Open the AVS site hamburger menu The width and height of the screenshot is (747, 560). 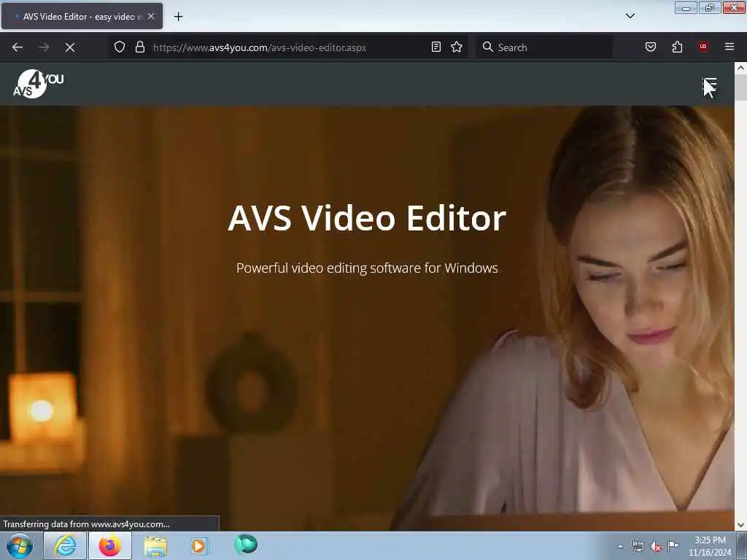(x=710, y=85)
